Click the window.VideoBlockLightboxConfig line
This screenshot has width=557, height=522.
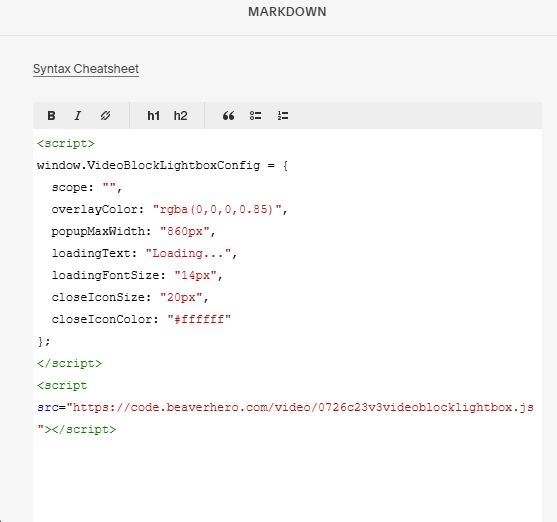162,166
